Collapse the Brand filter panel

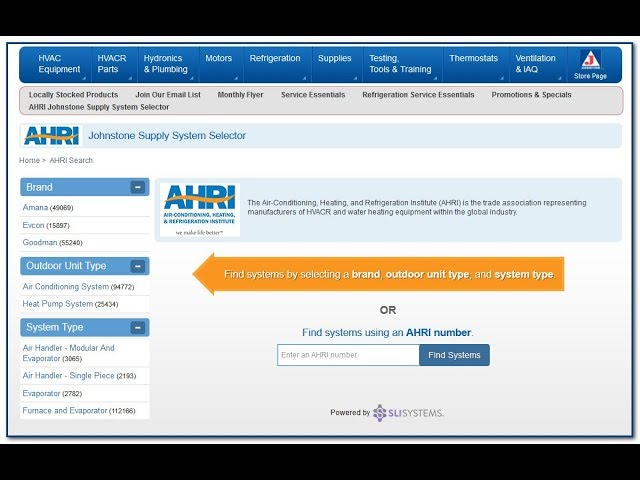tap(138, 187)
